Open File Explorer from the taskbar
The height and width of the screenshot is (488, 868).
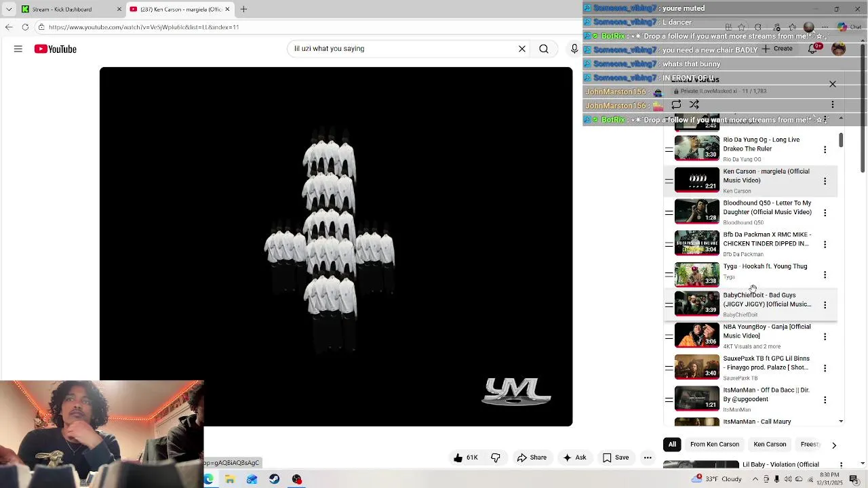[230, 479]
